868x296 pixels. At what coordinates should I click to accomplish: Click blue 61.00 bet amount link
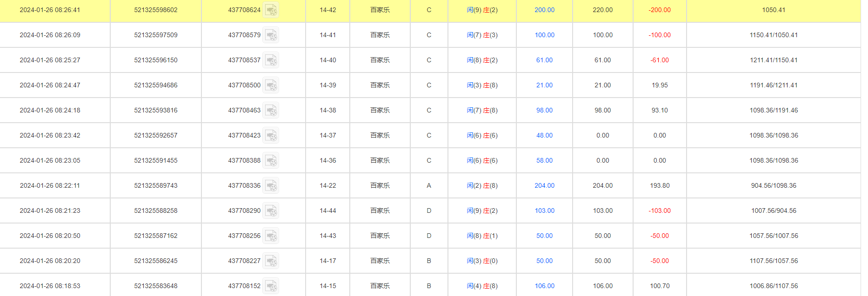coord(544,60)
